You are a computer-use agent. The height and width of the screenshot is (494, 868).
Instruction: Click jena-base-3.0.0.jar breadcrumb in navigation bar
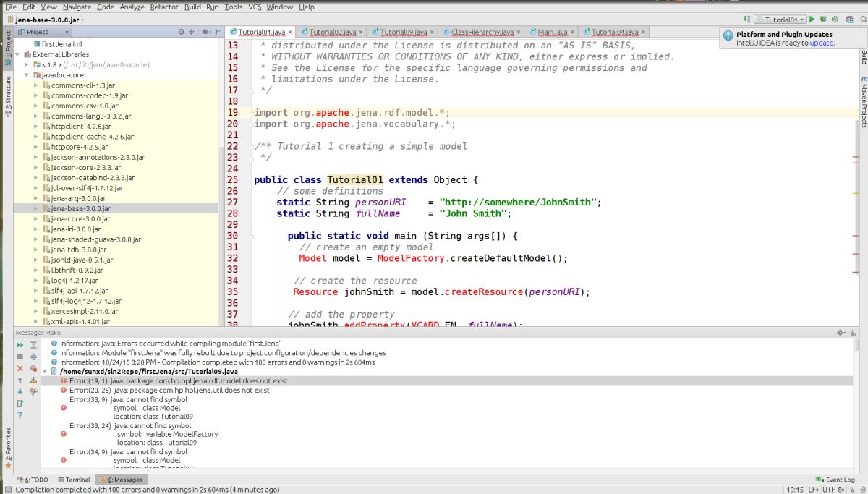pos(43,20)
